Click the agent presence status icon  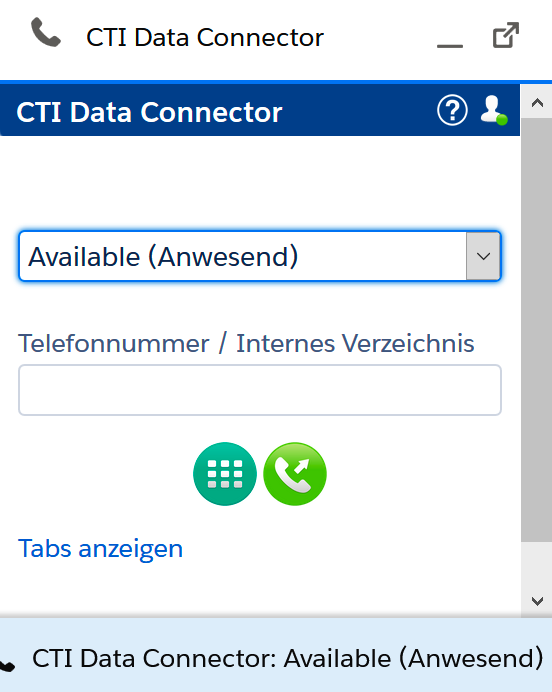[x=494, y=110]
